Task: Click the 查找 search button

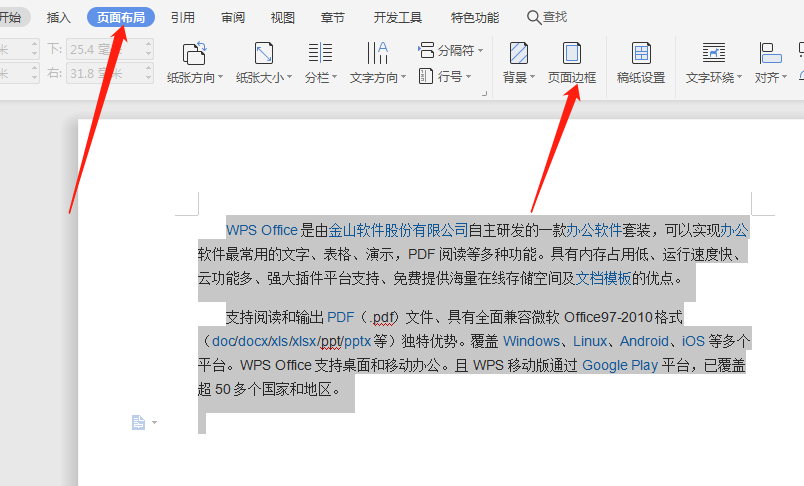Action: coord(547,17)
